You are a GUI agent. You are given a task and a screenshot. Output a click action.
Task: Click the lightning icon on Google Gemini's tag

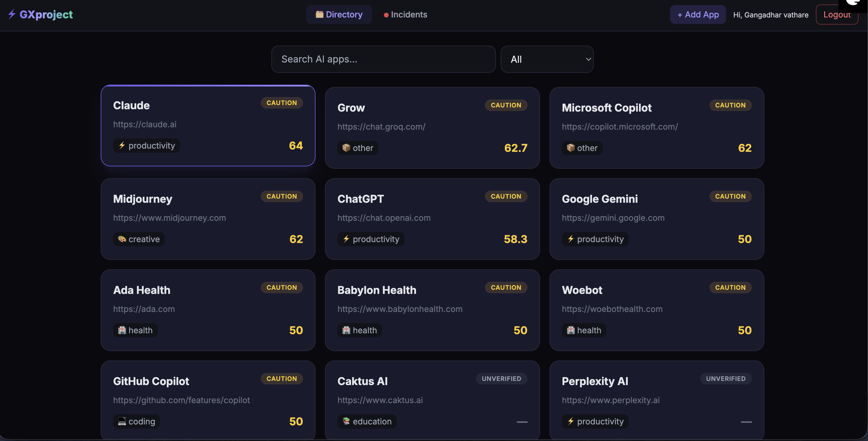point(571,239)
